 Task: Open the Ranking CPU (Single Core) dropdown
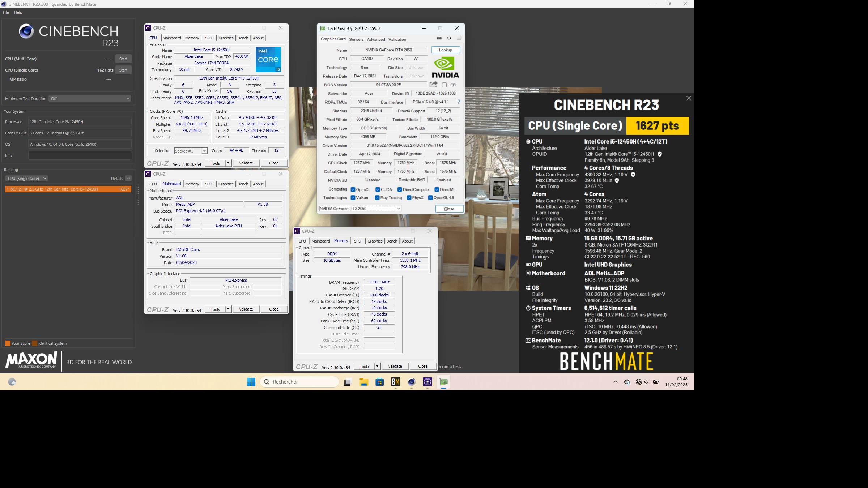pos(26,179)
